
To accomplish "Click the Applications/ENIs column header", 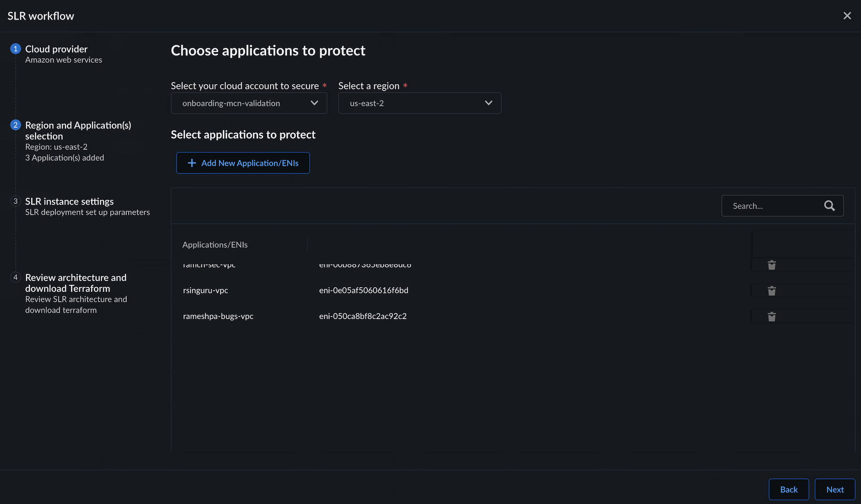I will (215, 245).
